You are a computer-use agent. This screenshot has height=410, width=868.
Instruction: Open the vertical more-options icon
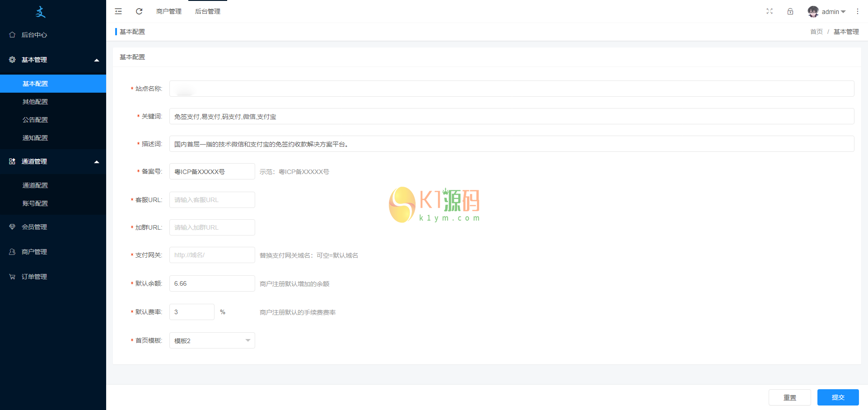pos(858,11)
